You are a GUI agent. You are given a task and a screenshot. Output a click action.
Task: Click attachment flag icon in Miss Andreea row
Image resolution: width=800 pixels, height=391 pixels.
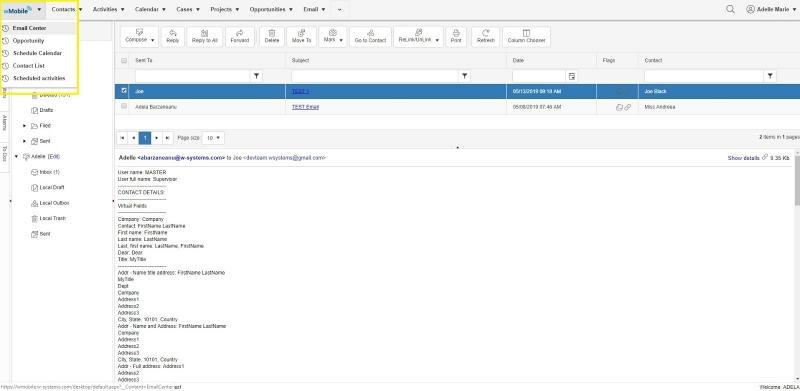point(628,107)
